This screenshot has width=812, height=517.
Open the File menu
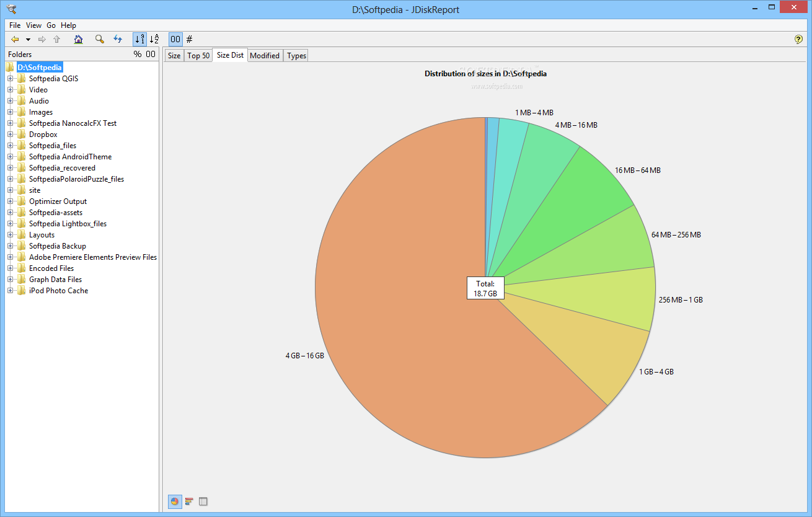(x=15, y=25)
